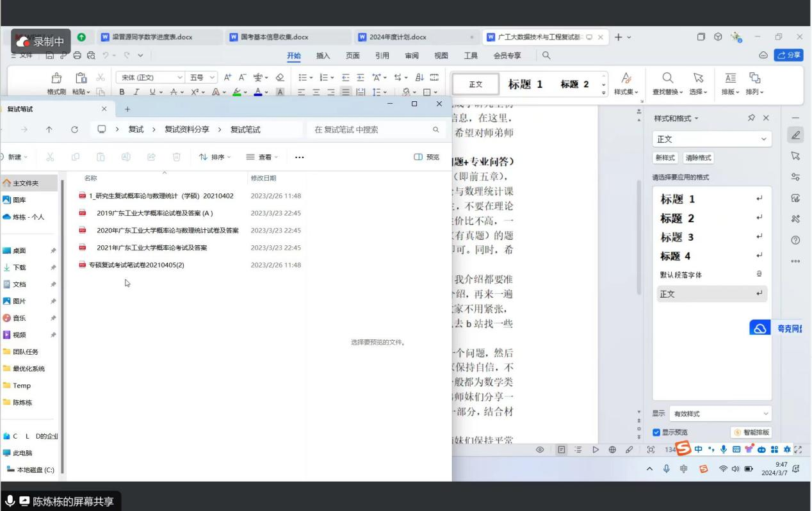Toggle the 显示预览 checkbox
This screenshot has width=812, height=511.
(656, 432)
